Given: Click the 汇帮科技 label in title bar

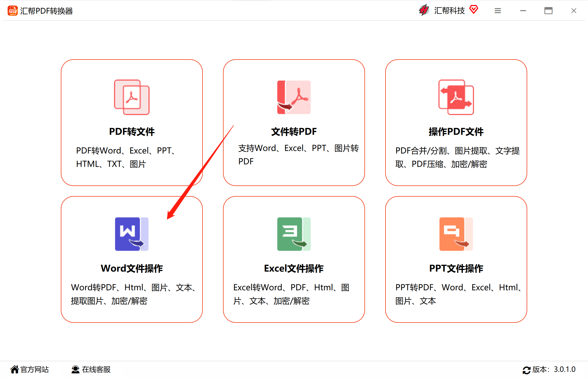Looking at the screenshot, I should [449, 10].
